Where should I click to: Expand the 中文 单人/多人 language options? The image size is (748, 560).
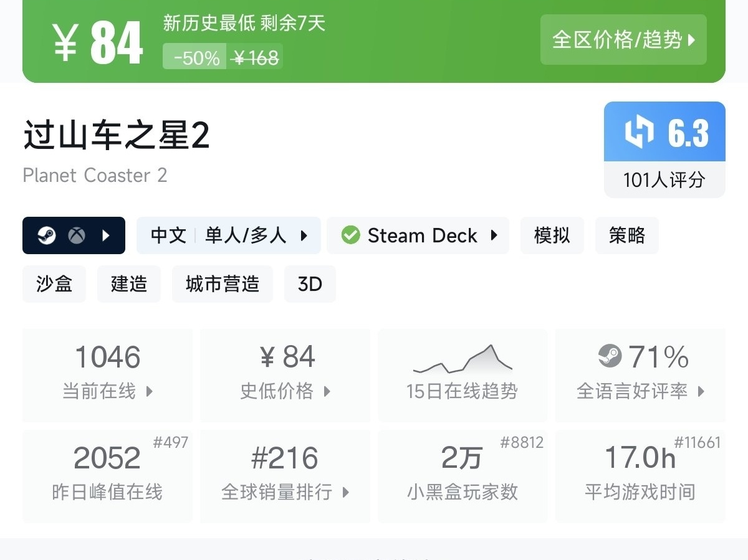pos(229,235)
